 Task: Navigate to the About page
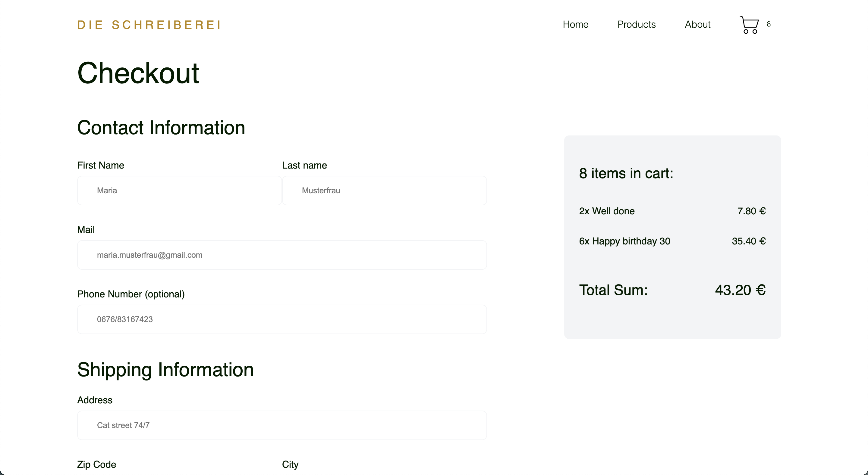(697, 25)
